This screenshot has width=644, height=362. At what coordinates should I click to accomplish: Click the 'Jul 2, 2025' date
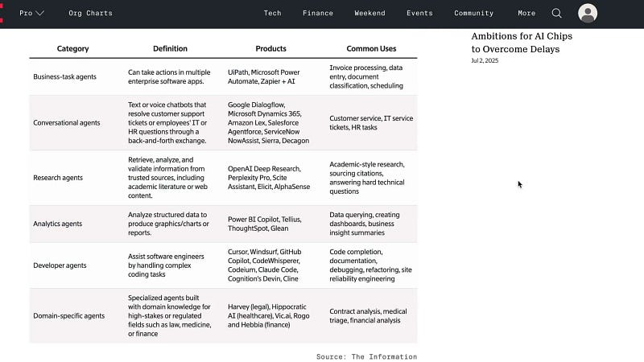485,60
